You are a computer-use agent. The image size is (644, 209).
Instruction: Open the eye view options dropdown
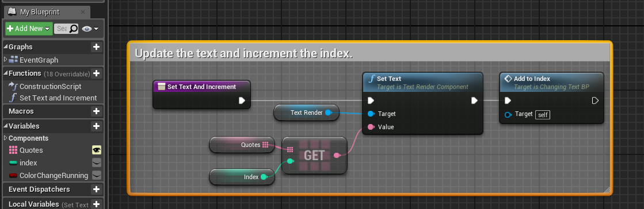tap(90, 29)
